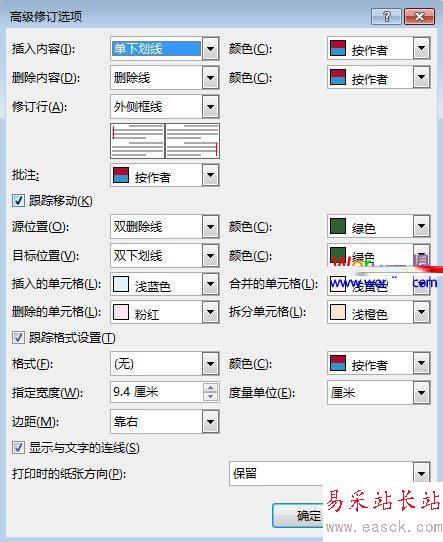Open the 格式 style dropdown

pyautogui.click(x=210, y=364)
